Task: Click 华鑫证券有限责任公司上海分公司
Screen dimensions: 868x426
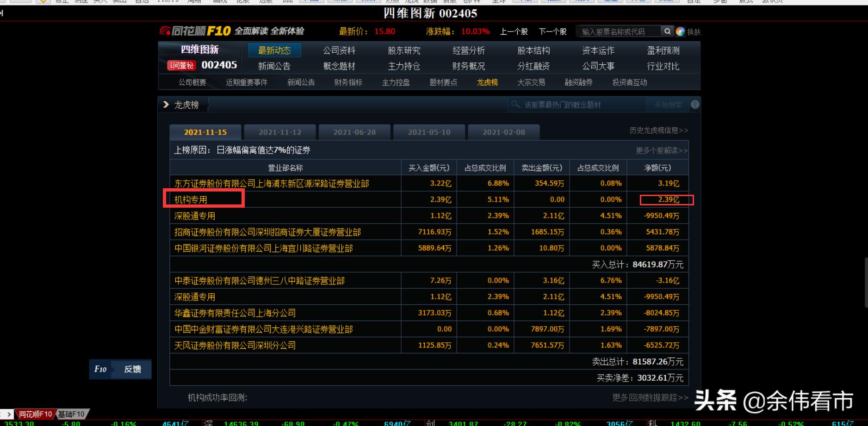Action: click(235, 313)
